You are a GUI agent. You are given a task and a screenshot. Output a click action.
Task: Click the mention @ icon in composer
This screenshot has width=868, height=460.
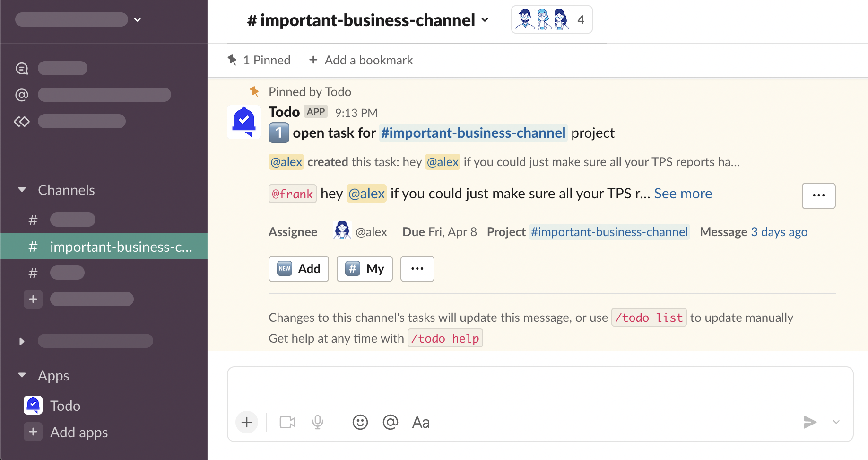click(x=390, y=422)
